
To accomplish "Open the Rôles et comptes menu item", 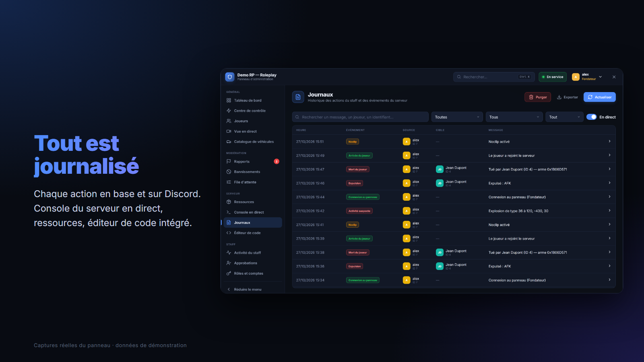I will pyautogui.click(x=253, y=274).
